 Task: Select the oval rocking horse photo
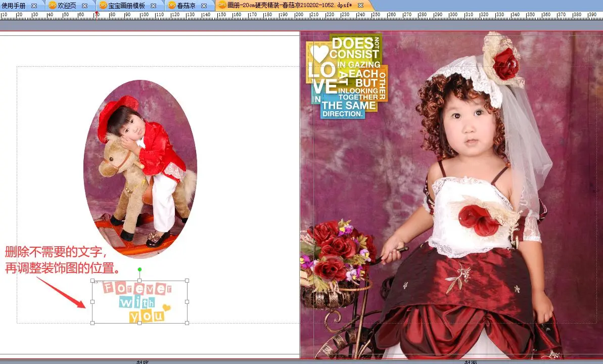141,169
